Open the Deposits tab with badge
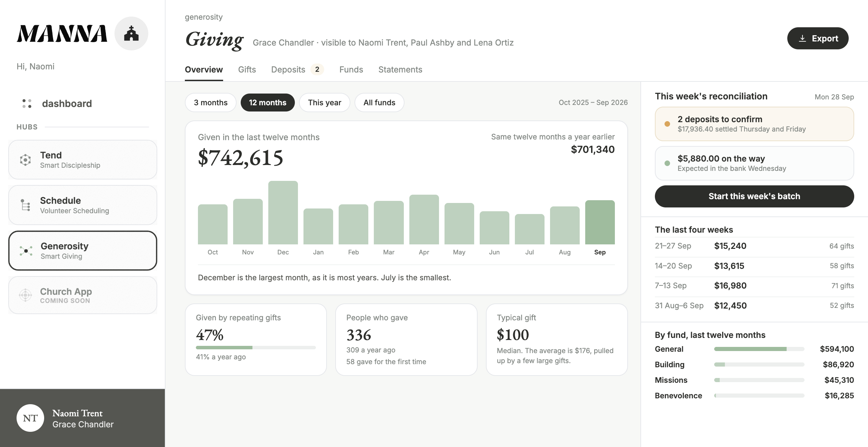The height and width of the screenshot is (447, 868). tap(297, 70)
